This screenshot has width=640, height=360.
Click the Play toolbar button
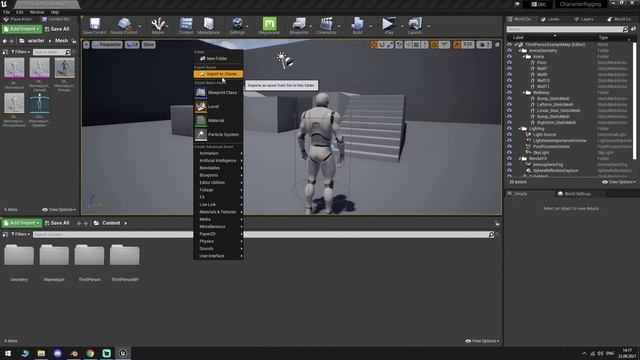pos(389,26)
